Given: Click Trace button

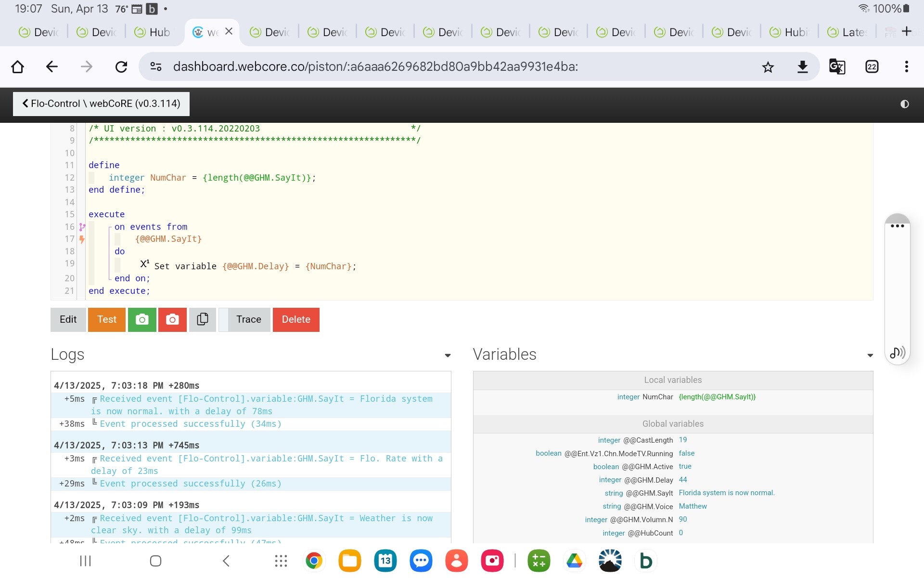Looking at the screenshot, I should click(249, 319).
